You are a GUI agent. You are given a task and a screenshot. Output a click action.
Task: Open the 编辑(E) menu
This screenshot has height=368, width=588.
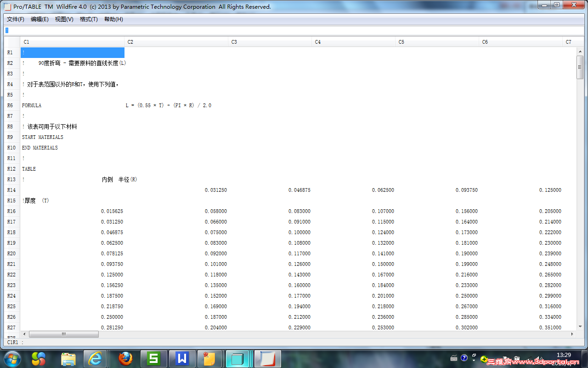[x=40, y=19]
